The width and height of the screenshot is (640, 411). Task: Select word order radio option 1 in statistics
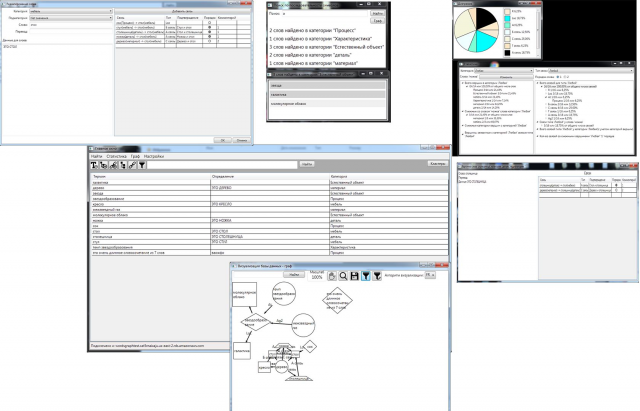(x=558, y=77)
